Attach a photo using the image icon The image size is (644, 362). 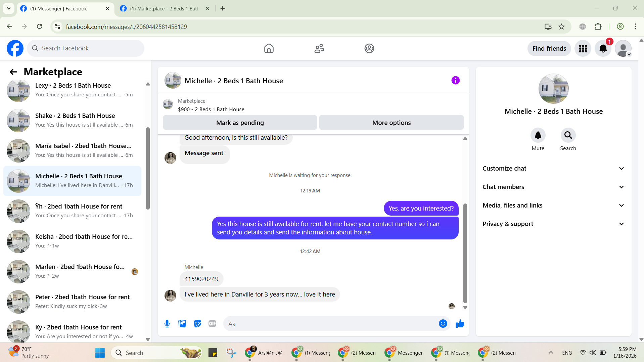tap(182, 324)
